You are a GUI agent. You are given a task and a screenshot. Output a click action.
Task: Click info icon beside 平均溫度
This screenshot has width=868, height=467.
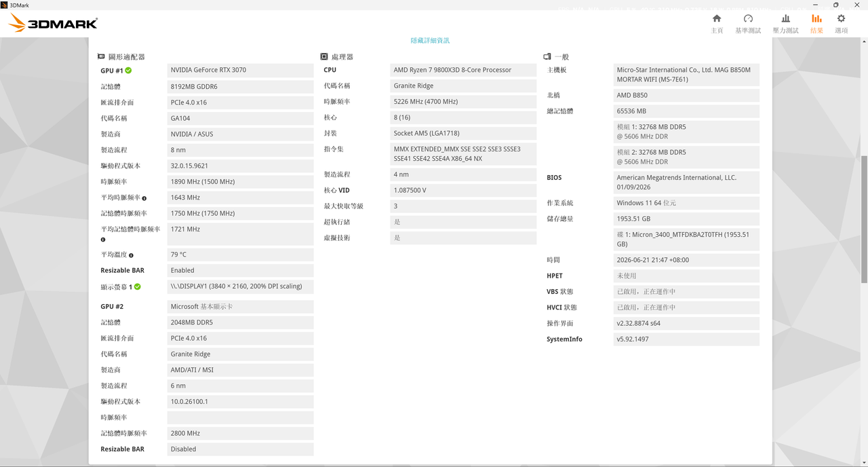131,255
